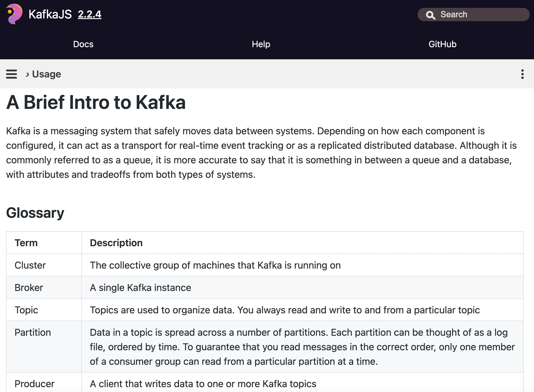This screenshot has height=392, width=534.
Task: Open the GitHub navigation link
Action: 442,44
